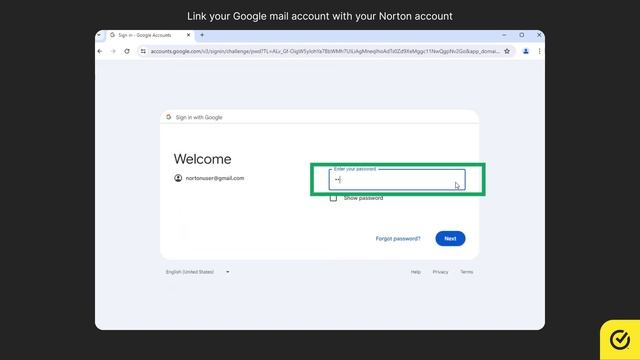View site information icon in address bar
640x360 pixels.
[143, 51]
